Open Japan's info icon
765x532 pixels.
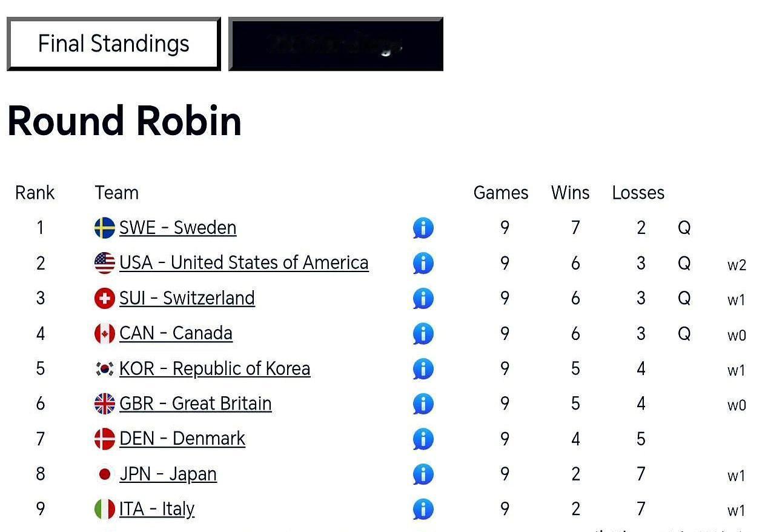[423, 474]
